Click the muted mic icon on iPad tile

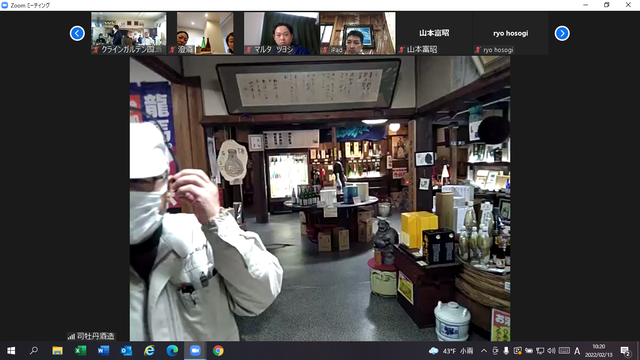(x=325, y=50)
